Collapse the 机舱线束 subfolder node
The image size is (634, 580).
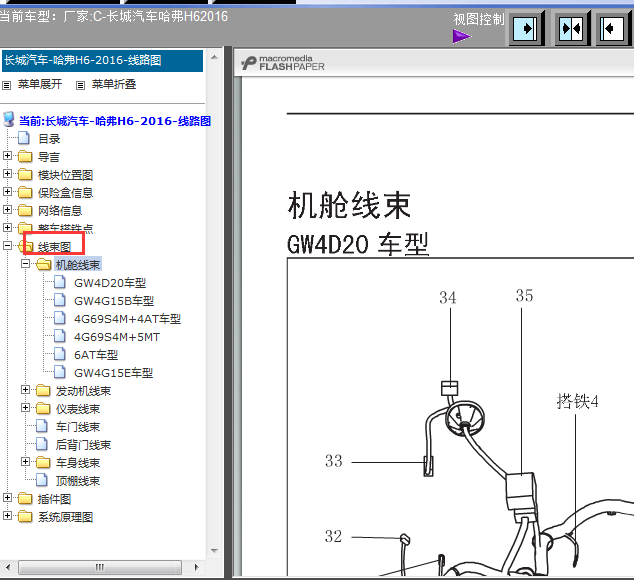point(25,264)
